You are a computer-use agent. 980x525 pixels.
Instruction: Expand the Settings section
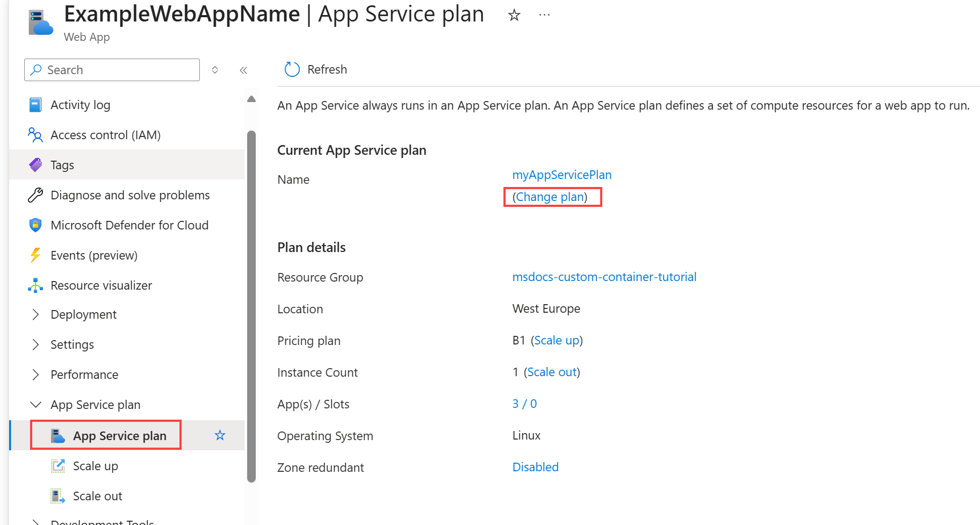(x=35, y=344)
